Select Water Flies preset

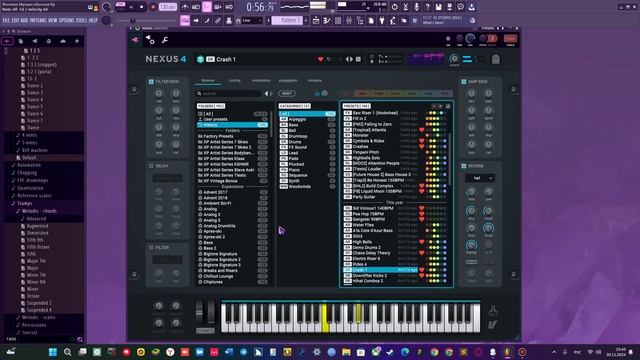(395, 225)
